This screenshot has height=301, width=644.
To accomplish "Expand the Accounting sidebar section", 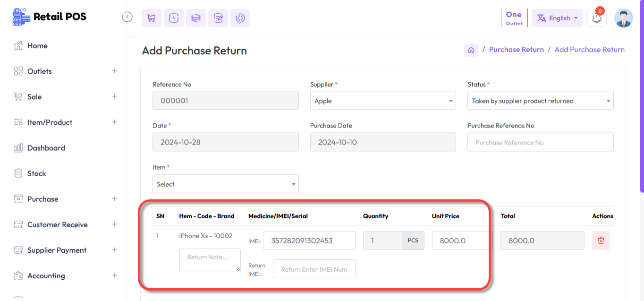I will (x=114, y=275).
